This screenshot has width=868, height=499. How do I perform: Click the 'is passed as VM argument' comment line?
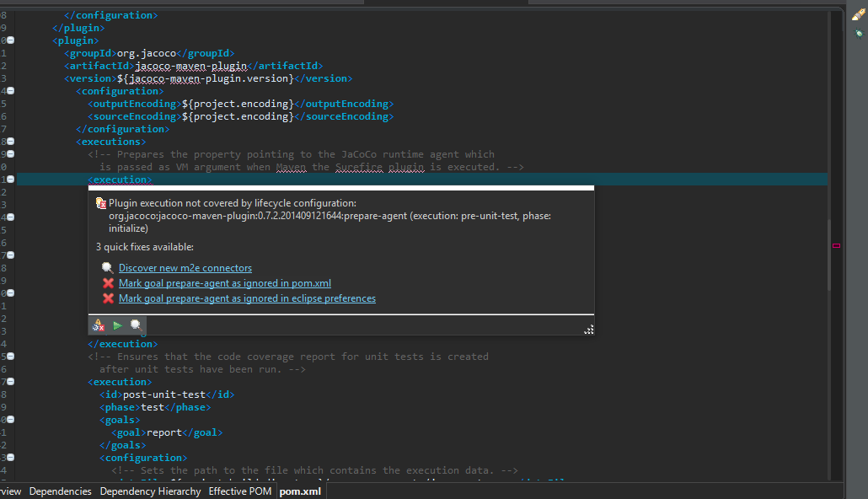point(311,167)
